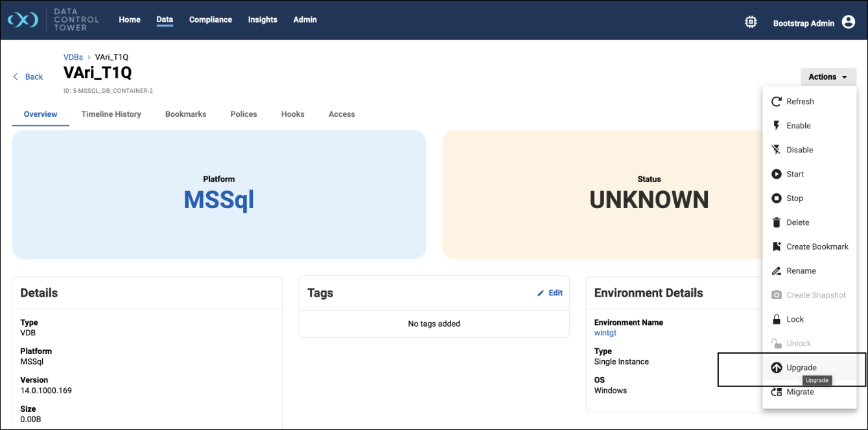Screen dimensions: 868x430
Task: Open the Bootstrap Admin user avatar
Action: [848, 22]
